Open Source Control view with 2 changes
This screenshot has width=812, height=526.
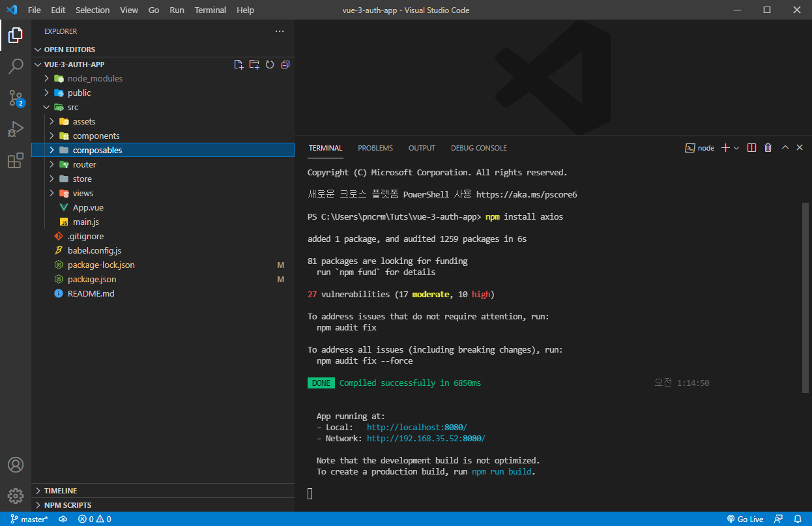point(16,98)
